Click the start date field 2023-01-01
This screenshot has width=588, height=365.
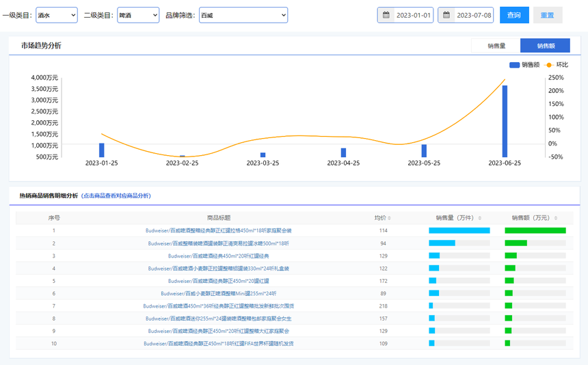[414, 15]
